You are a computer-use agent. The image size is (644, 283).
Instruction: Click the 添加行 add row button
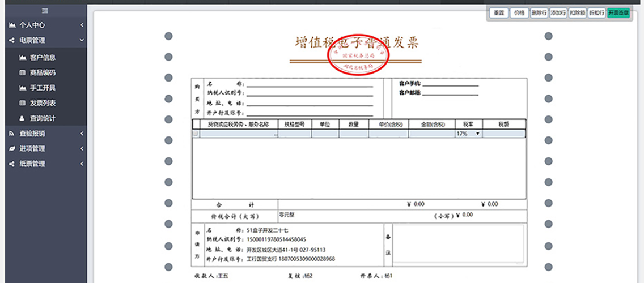tap(558, 12)
